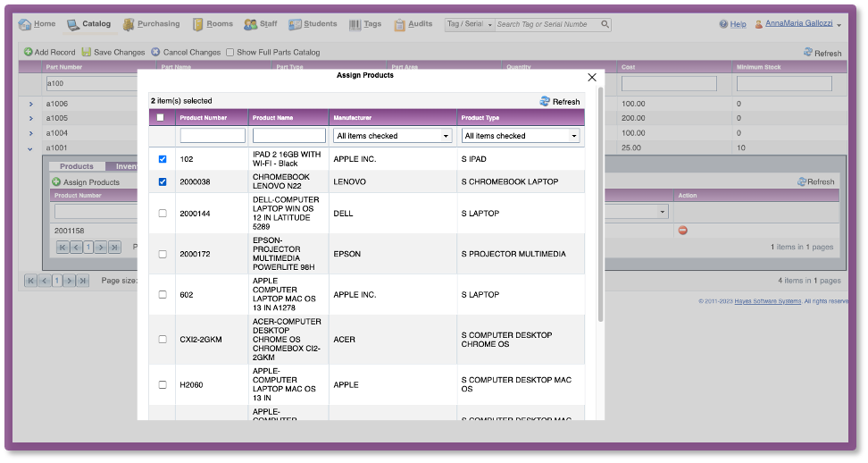Viewport: 868px width, 463px height.
Task: Open the Tags menu
Action: pos(365,24)
